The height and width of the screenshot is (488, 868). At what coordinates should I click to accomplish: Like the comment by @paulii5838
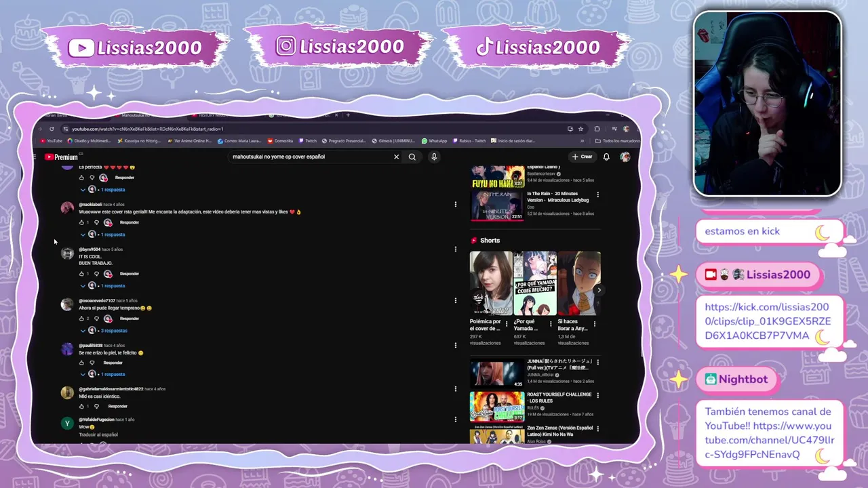click(x=81, y=363)
